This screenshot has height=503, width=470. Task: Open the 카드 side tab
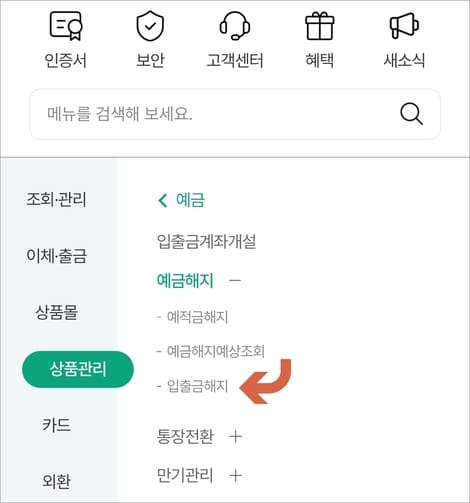56,425
